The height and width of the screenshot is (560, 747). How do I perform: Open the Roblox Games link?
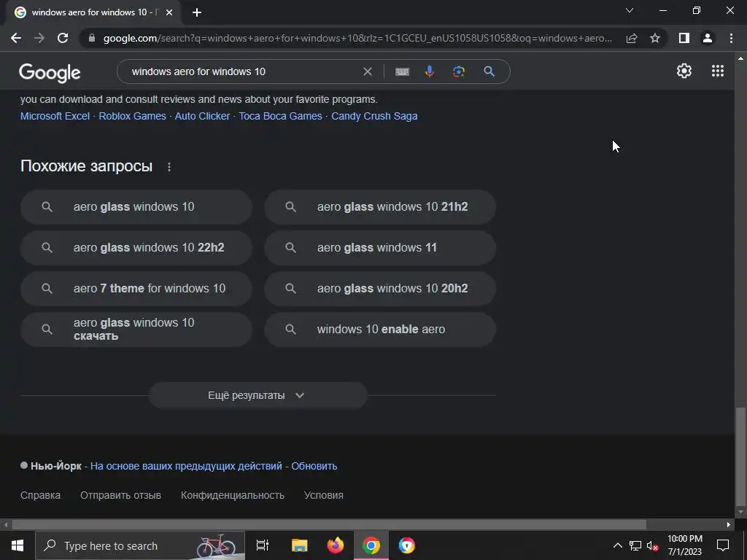pyautogui.click(x=133, y=116)
